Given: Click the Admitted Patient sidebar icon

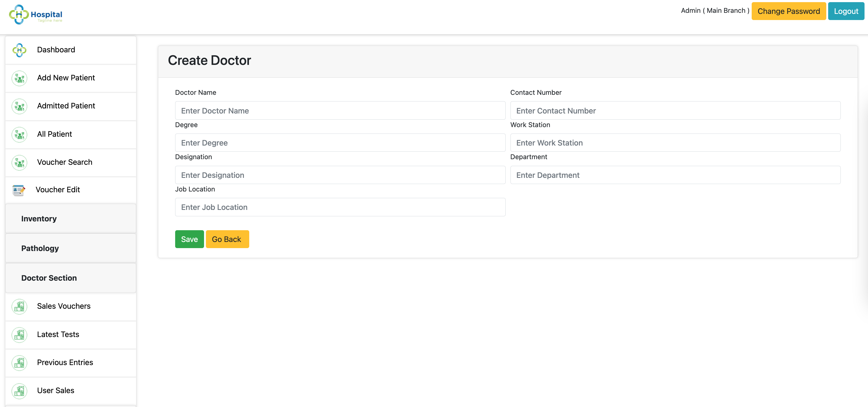Looking at the screenshot, I should point(19,106).
